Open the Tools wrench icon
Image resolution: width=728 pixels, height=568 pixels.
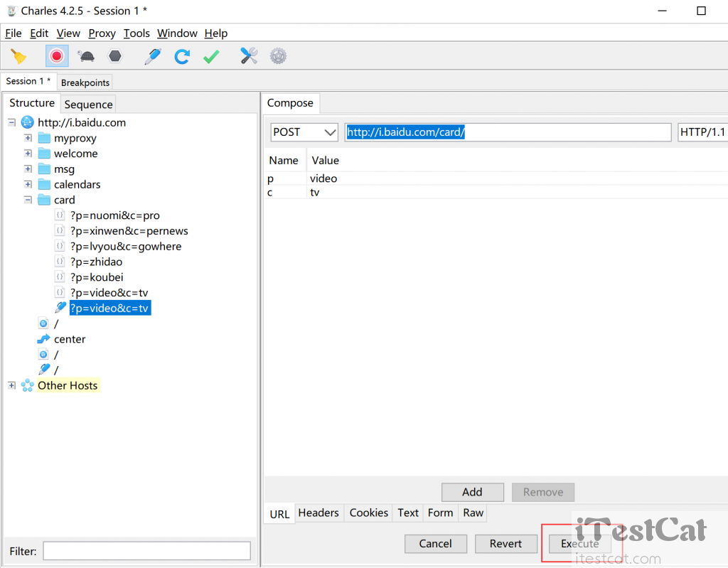coord(249,56)
